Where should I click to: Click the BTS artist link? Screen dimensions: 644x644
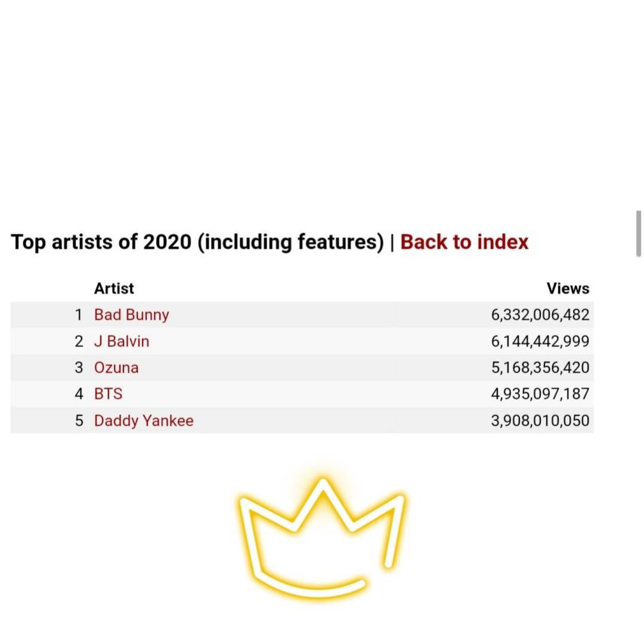108,394
